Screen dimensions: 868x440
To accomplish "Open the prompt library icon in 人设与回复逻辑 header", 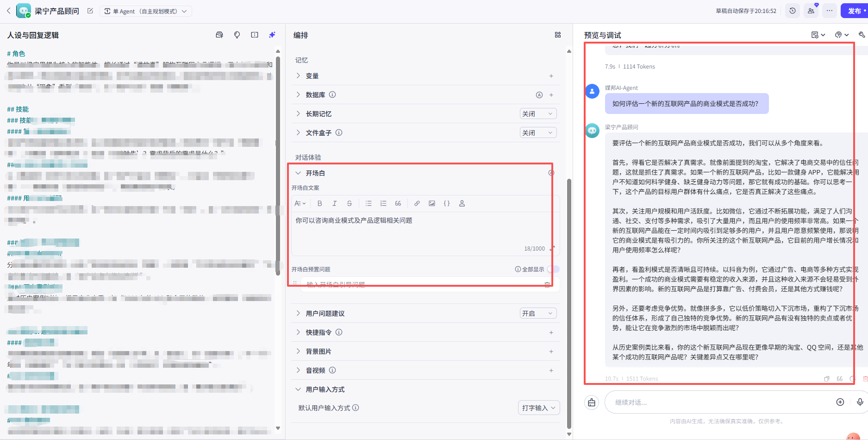I will click(219, 35).
